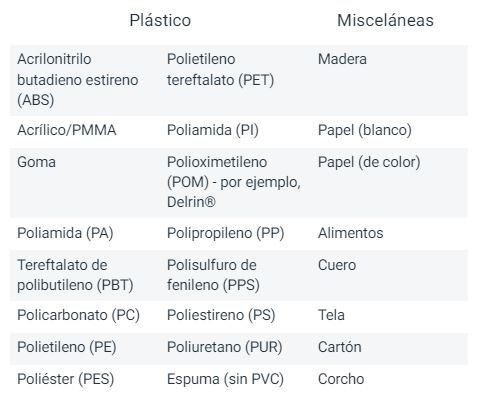Click Tereftalato de polibutileno (PBT)
Image resolution: width=482 pixels, height=414 pixels.
point(75,275)
